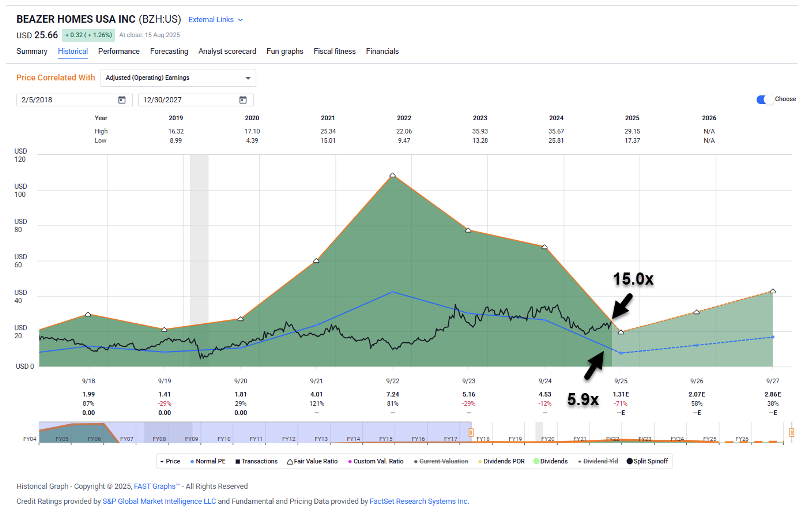Go to the Forecasting tab

(x=169, y=51)
